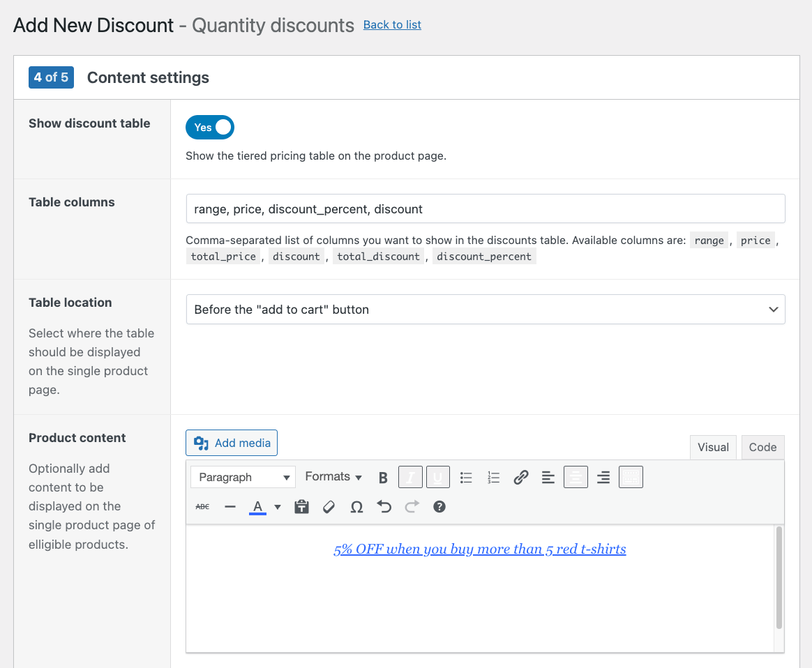This screenshot has width=812, height=668.
Task: Switch to the Visual editor tab
Action: click(713, 447)
